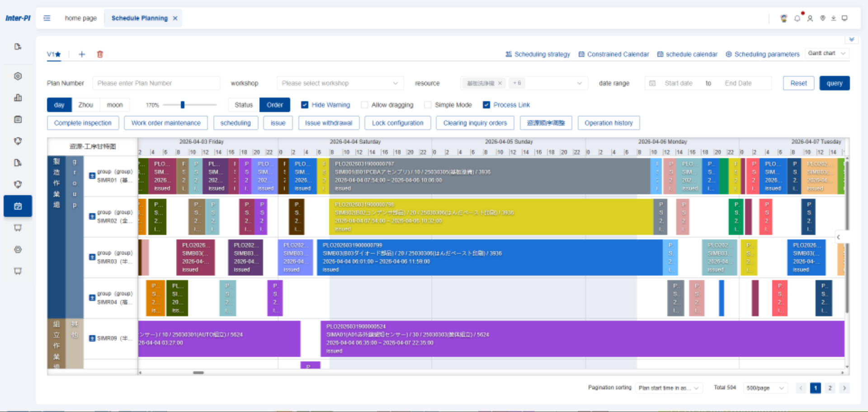Open the sidebar bar chart icon
The image size is (868, 412).
(x=18, y=98)
